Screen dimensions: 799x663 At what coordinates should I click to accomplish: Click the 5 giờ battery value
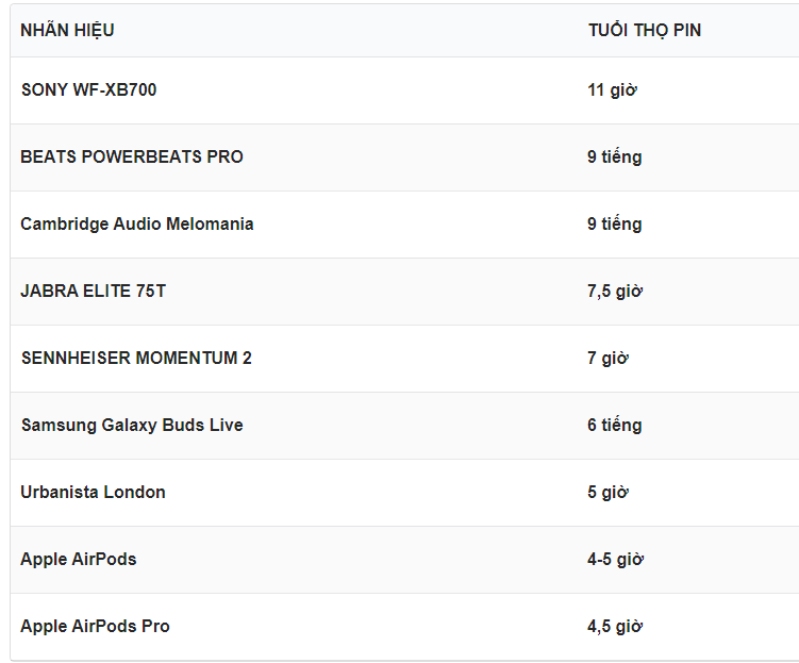click(608, 492)
